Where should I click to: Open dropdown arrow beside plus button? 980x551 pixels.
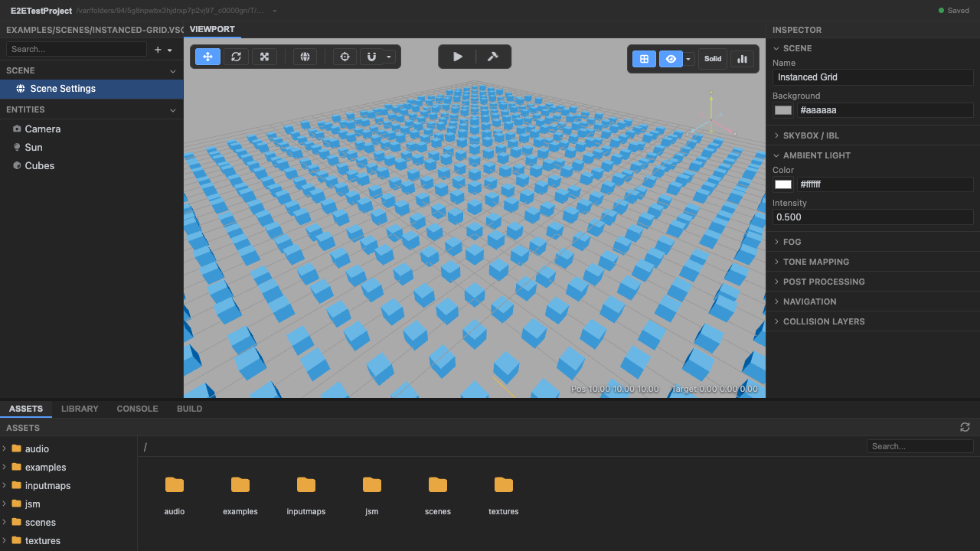[170, 50]
